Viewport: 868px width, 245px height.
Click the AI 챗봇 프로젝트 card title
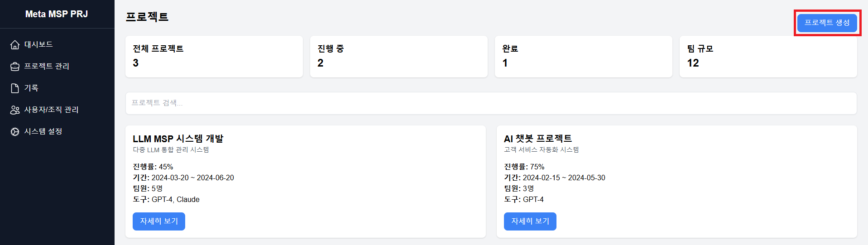538,139
